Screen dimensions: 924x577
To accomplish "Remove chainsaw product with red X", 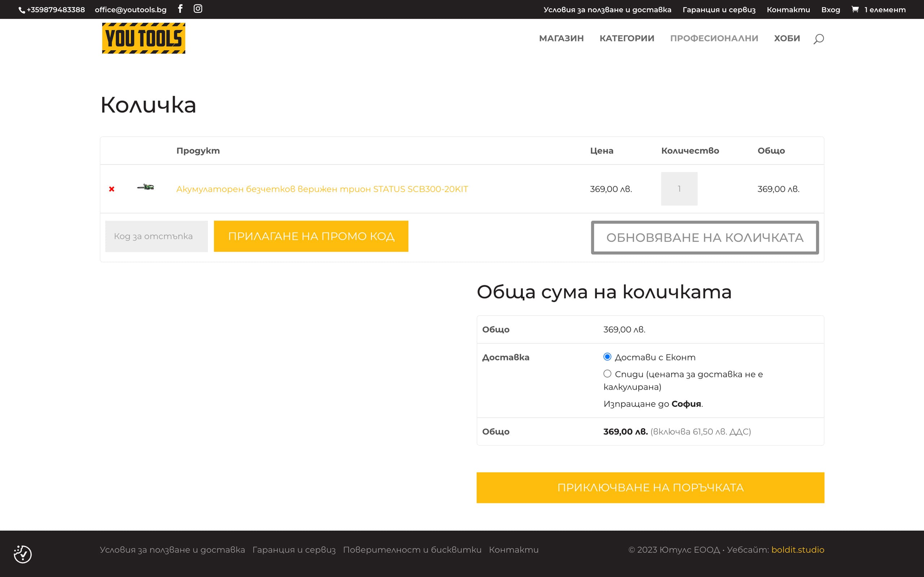I will pyautogui.click(x=112, y=189).
